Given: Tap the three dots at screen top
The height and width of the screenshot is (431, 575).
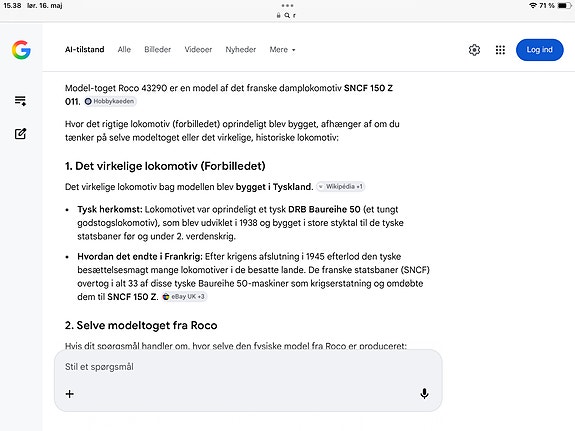Looking at the screenshot, I should 287,6.
